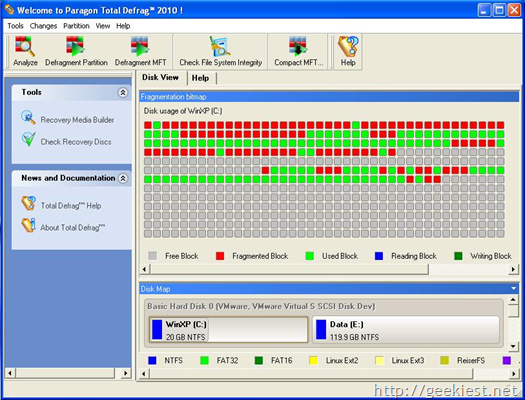525x400 pixels.
Task: Click the green Used Block legend swatch
Action: (x=310, y=256)
